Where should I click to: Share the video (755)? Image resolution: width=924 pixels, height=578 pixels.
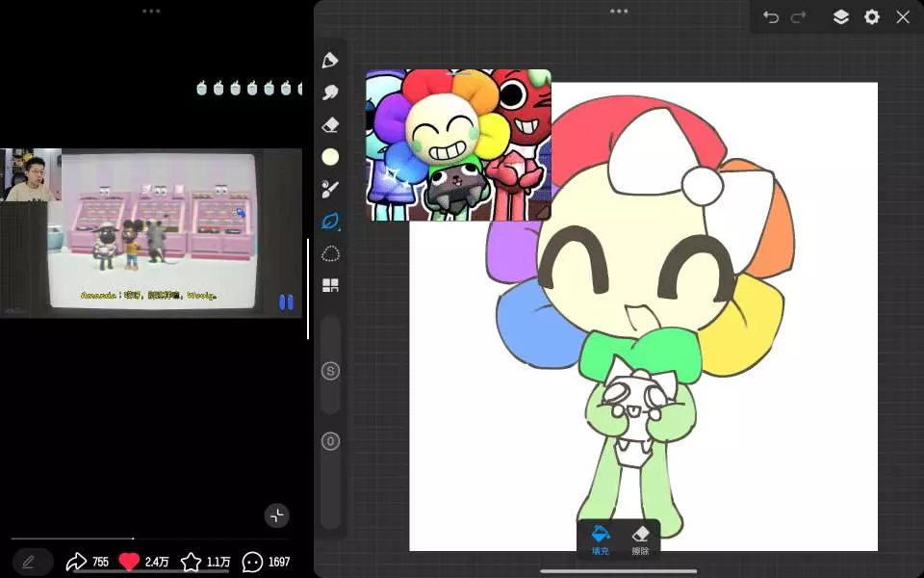tap(88, 562)
